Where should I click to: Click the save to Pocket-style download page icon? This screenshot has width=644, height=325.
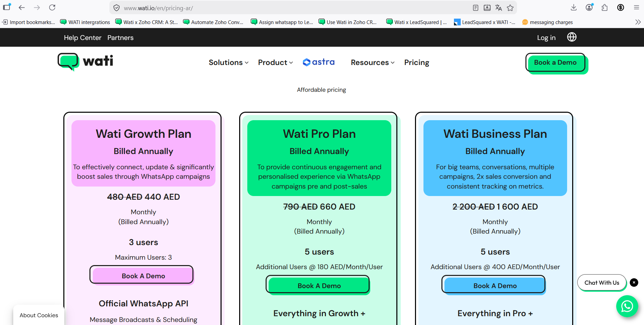(487, 8)
